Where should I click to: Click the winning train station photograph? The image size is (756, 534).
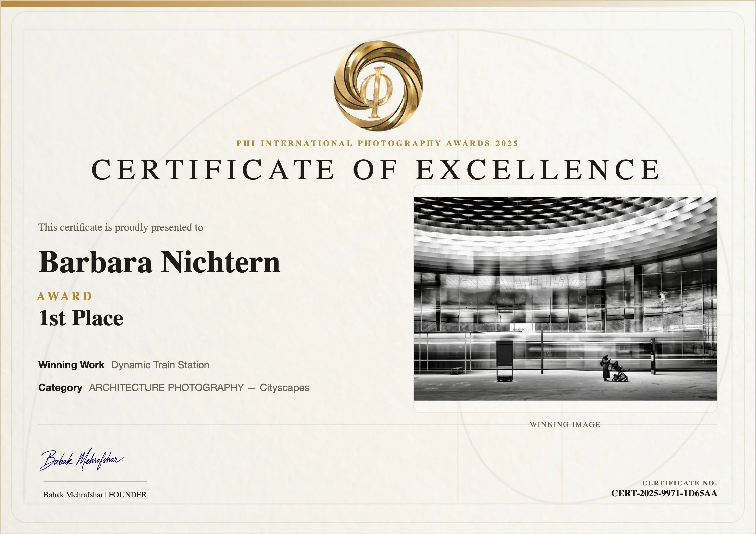pyautogui.click(x=565, y=299)
